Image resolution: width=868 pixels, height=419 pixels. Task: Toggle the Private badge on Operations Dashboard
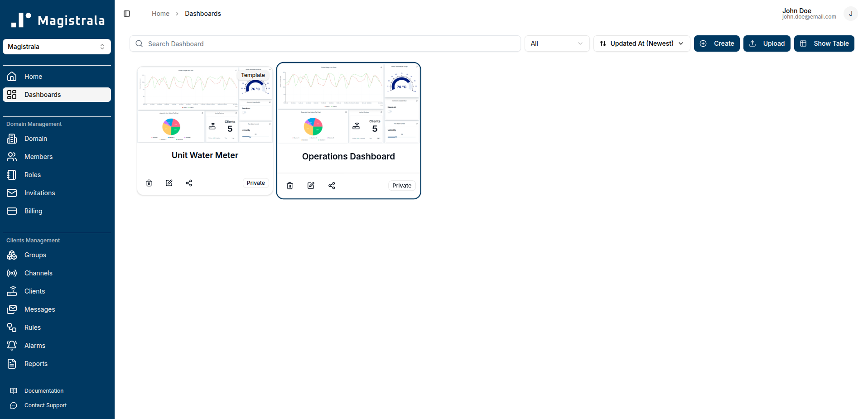[401, 185]
